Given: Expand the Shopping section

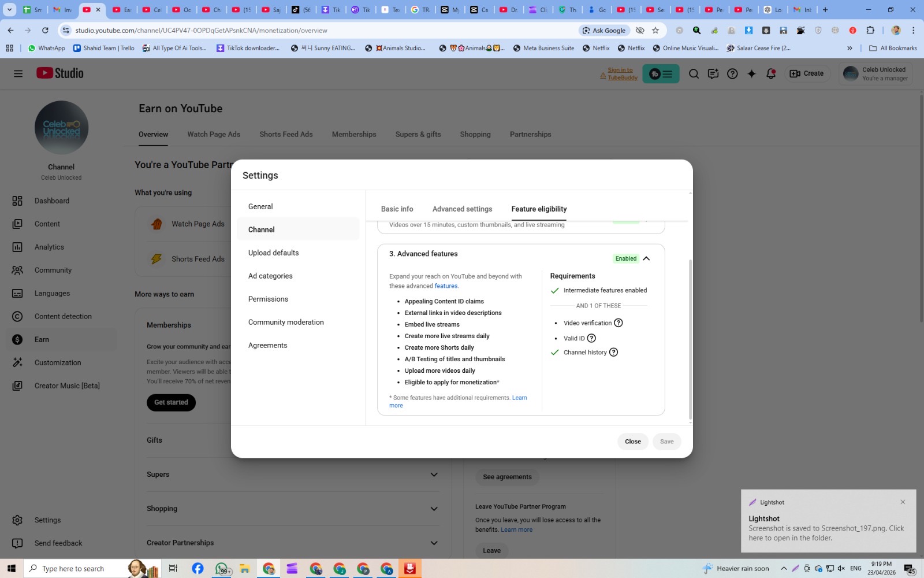Looking at the screenshot, I should point(434,509).
